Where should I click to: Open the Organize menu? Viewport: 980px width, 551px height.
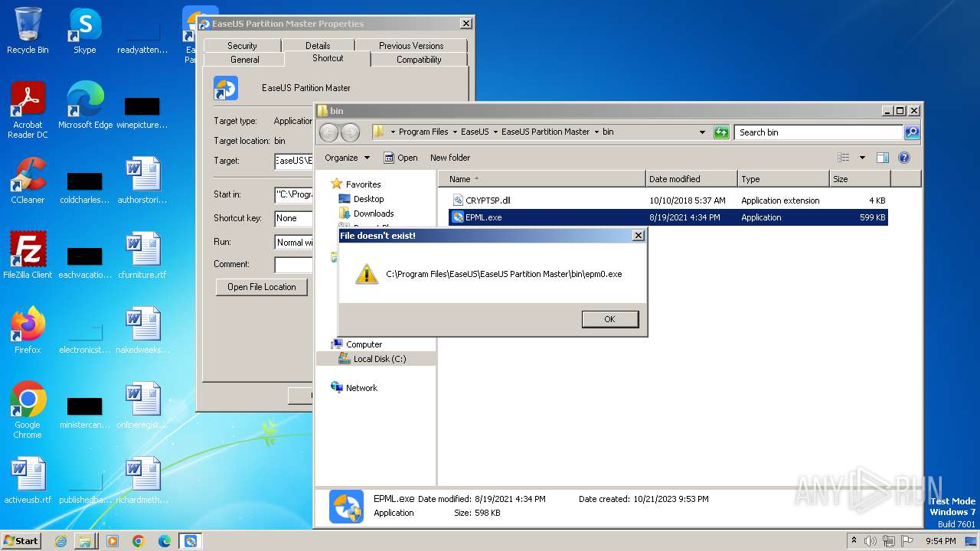click(347, 158)
